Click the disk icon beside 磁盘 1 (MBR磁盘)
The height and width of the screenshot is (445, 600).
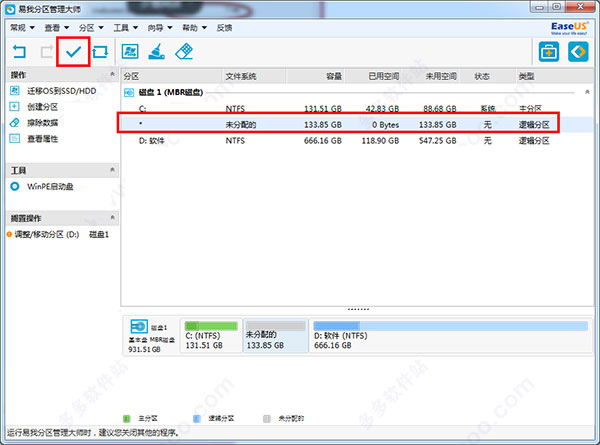tap(129, 92)
